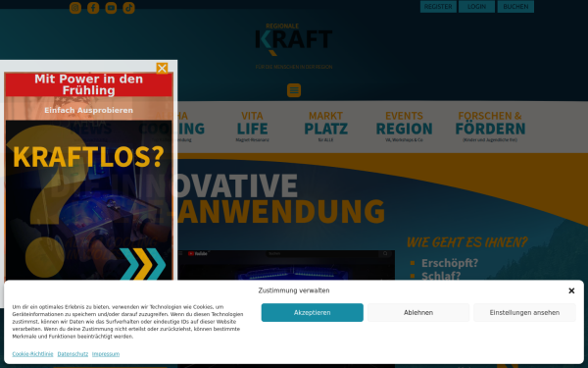
Task: Click the chevron arrows in the popup image
Action: [x=143, y=264]
